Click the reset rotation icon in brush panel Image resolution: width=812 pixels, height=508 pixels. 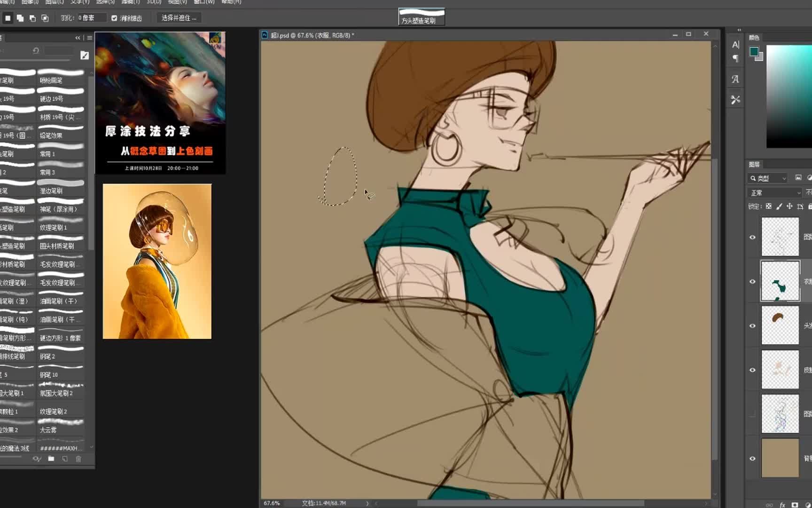36,50
